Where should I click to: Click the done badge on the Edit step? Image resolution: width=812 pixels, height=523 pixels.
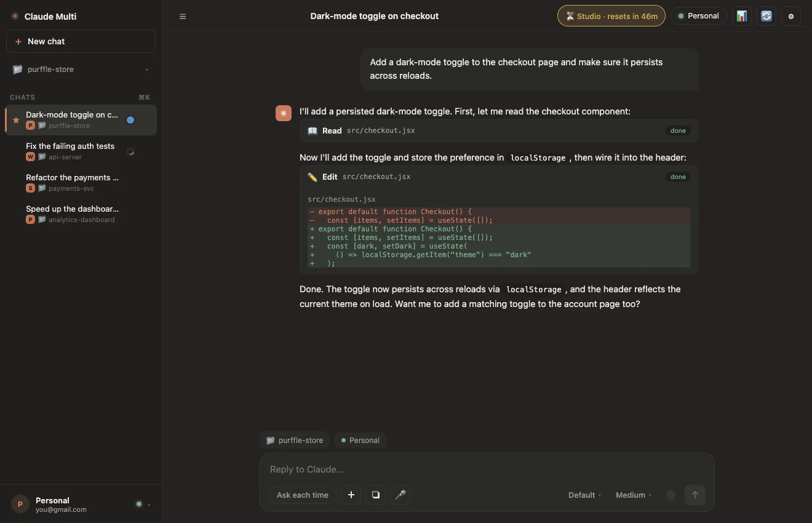tap(678, 177)
